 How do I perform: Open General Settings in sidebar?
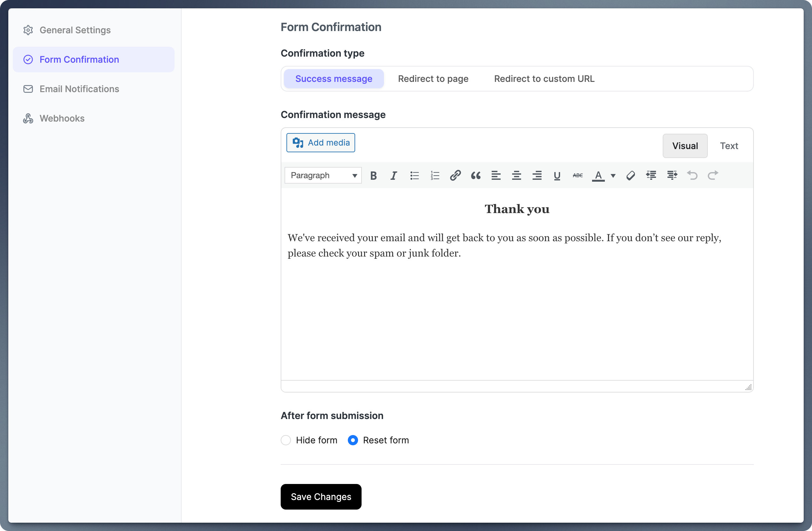[93, 30]
